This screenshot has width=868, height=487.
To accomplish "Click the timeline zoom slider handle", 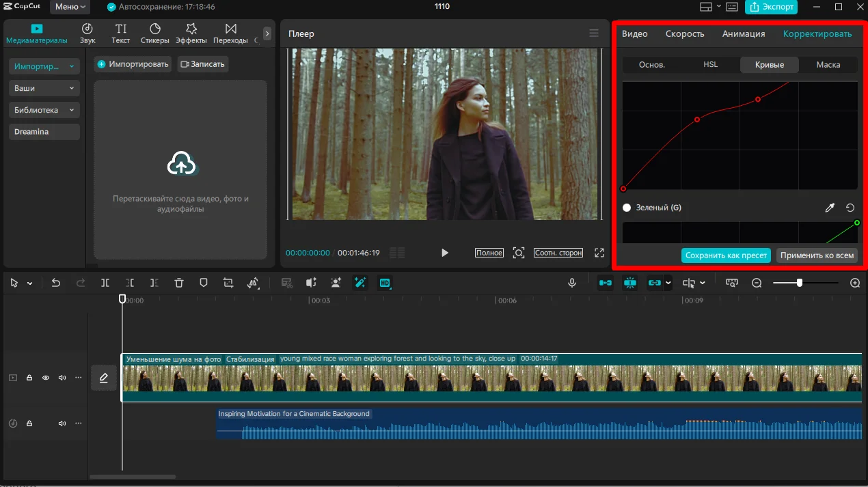I will (799, 283).
